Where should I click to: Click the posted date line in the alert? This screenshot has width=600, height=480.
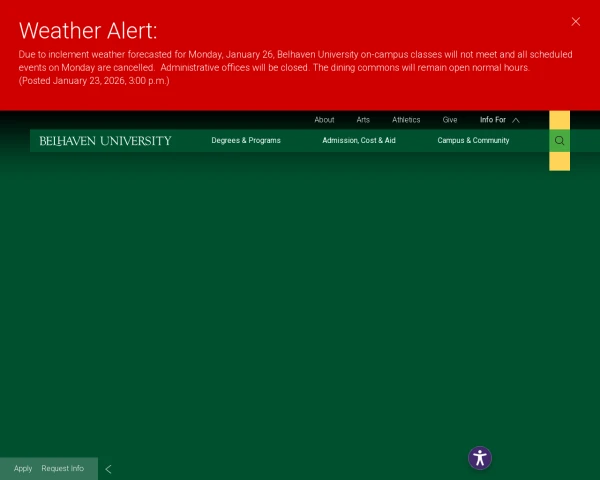coord(94,81)
